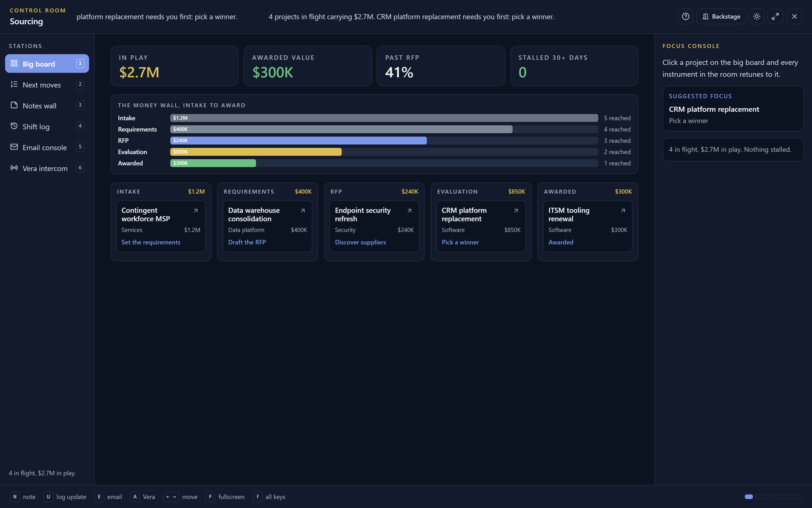
Task: Select the ITSM tooling renewal card title
Action: tap(569, 214)
